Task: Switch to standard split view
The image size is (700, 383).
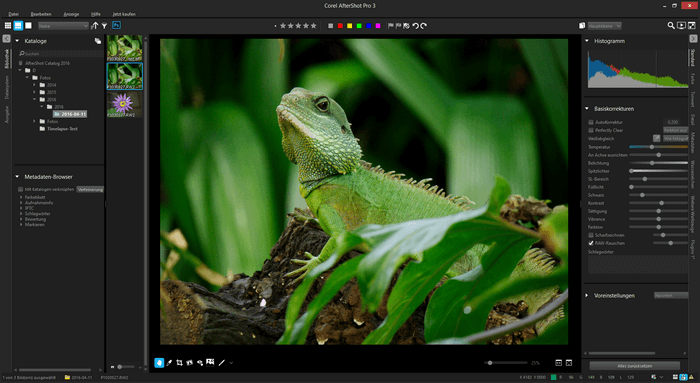Action: point(18,25)
